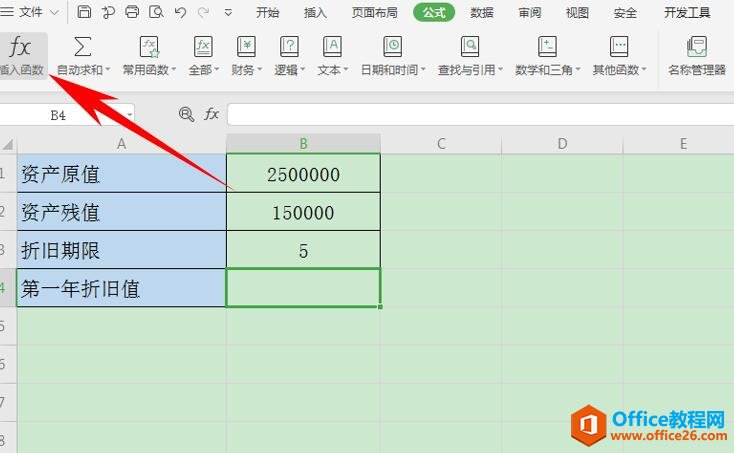Screen dimensions: 734x453
Task: Select cell containing value 5
Action: click(x=303, y=250)
